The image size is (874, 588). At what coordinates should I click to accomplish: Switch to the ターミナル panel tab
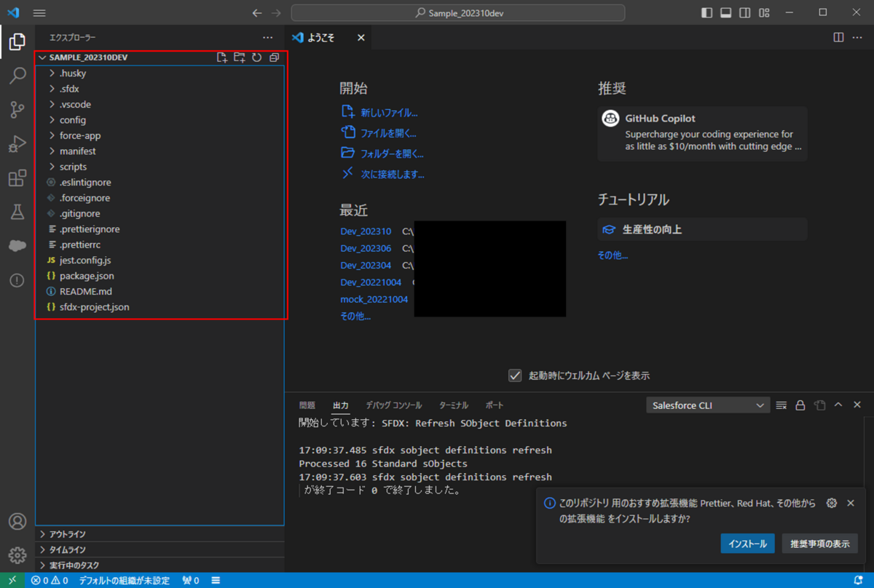(x=454, y=405)
